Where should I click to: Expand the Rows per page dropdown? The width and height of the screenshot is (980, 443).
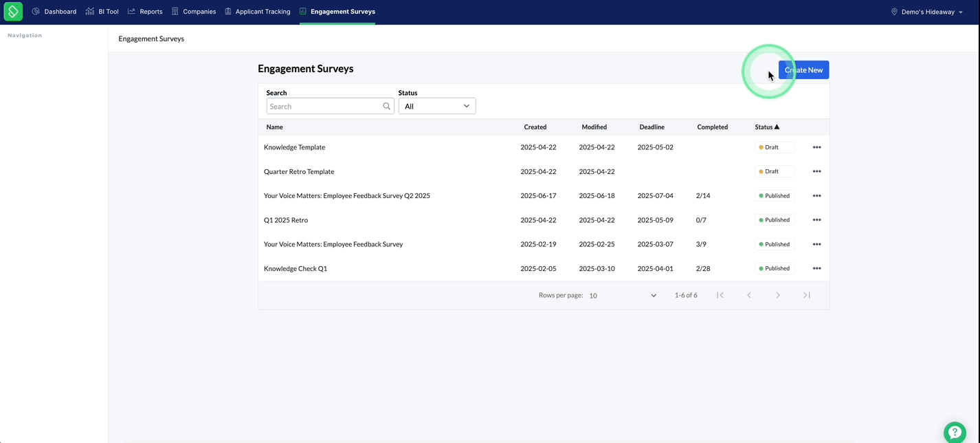click(x=623, y=296)
